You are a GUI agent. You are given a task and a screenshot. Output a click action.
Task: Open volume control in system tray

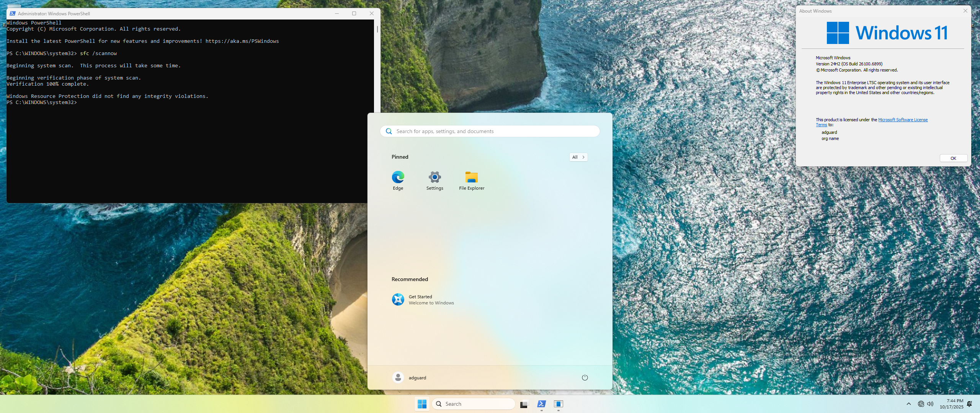[x=930, y=404]
